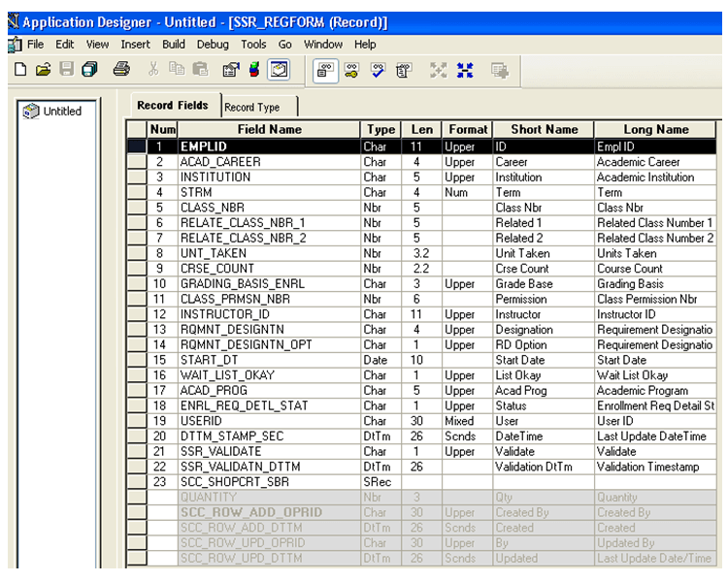The width and height of the screenshot is (728, 582).
Task: Click the Use Display key icon
Action: 352,71
